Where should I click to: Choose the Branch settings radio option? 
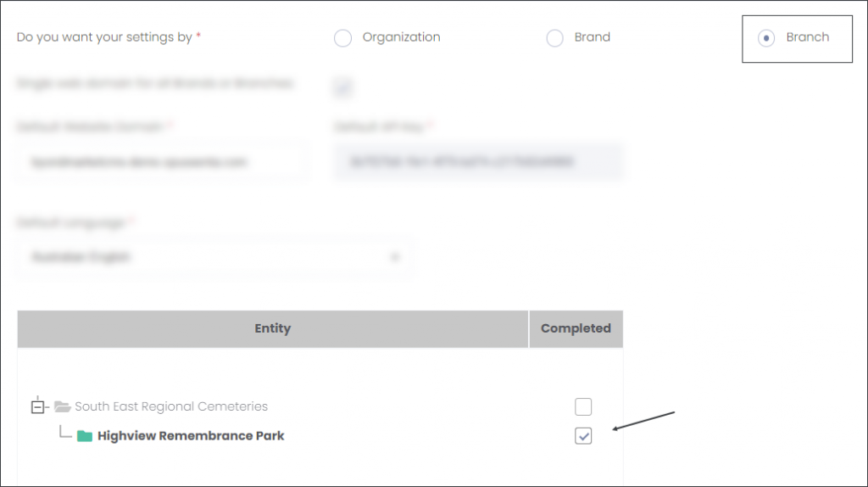click(766, 38)
